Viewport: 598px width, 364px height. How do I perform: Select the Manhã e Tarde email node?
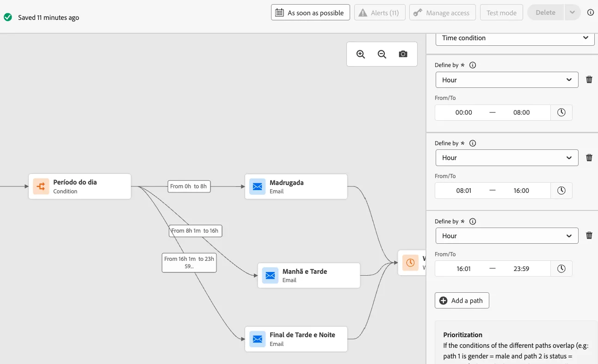[309, 275]
